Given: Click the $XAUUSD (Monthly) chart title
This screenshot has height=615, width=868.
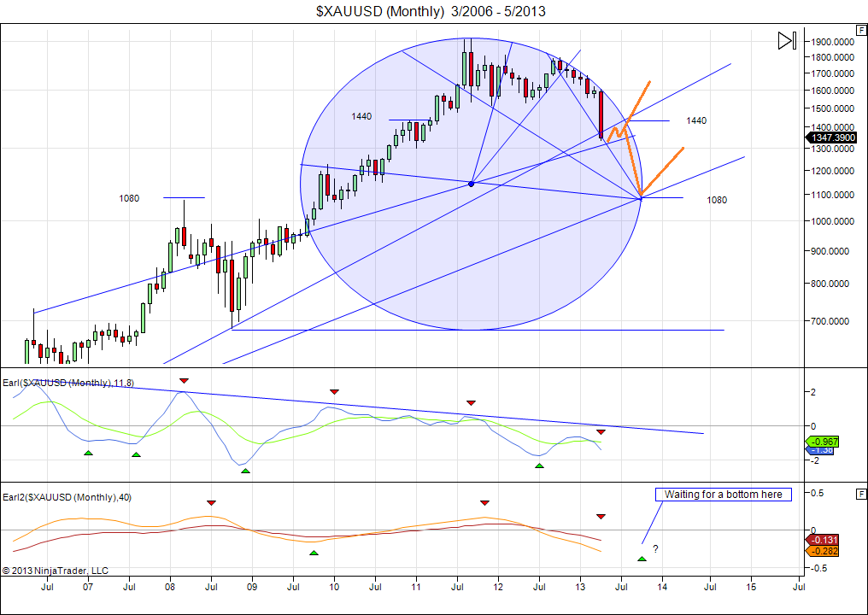Looking at the screenshot, I should [x=431, y=11].
